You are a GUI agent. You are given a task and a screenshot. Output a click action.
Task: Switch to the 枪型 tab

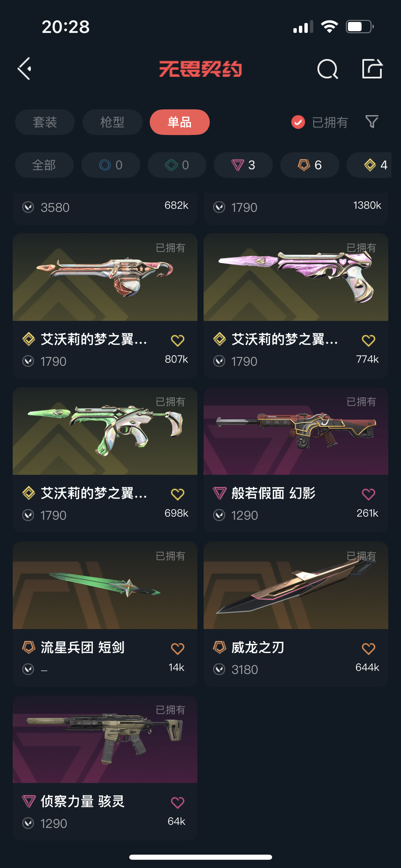pyautogui.click(x=112, y=122)
